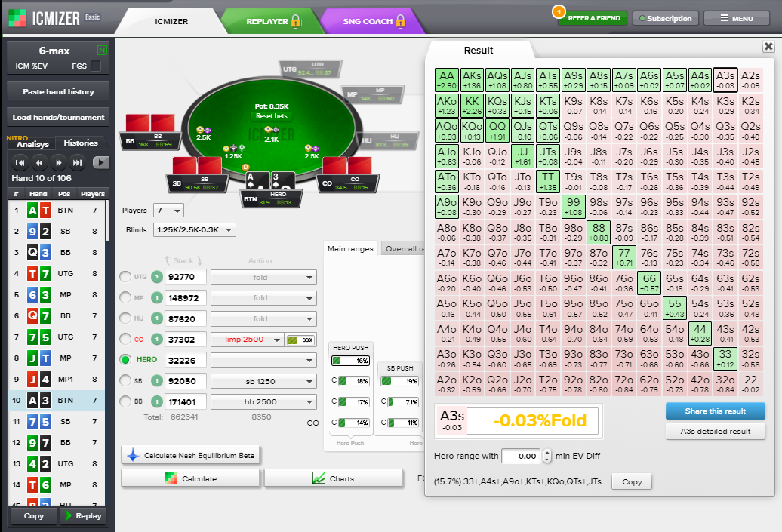The height and width of the screenshot is (532, 782).
Task: Click the hamburger MENU icon
Action: (724, 18)
